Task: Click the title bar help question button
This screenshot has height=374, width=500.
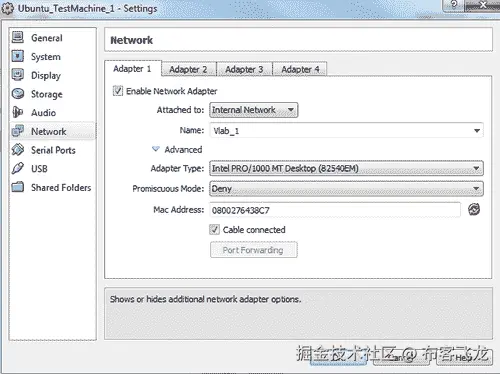Action: (x=453, y=5)
